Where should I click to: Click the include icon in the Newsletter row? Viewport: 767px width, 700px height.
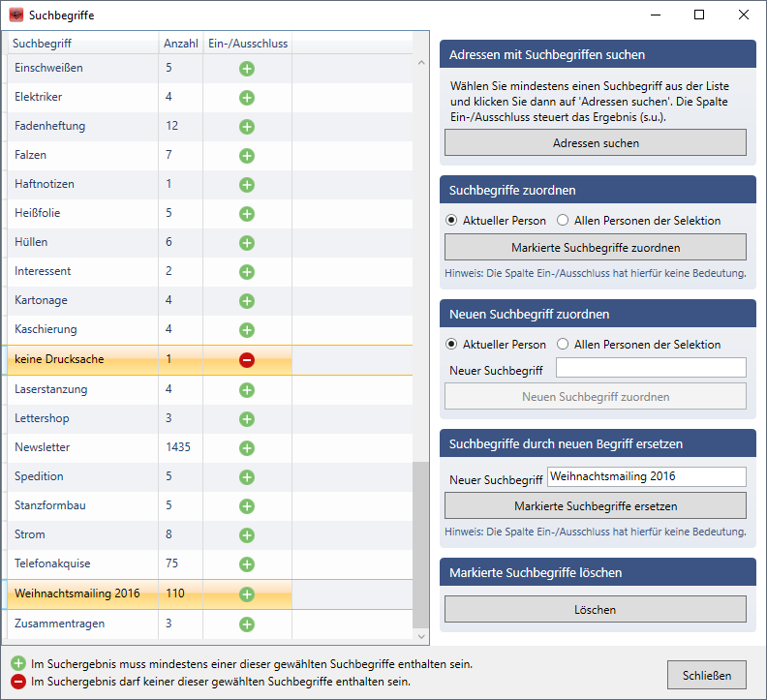(247, 448)
